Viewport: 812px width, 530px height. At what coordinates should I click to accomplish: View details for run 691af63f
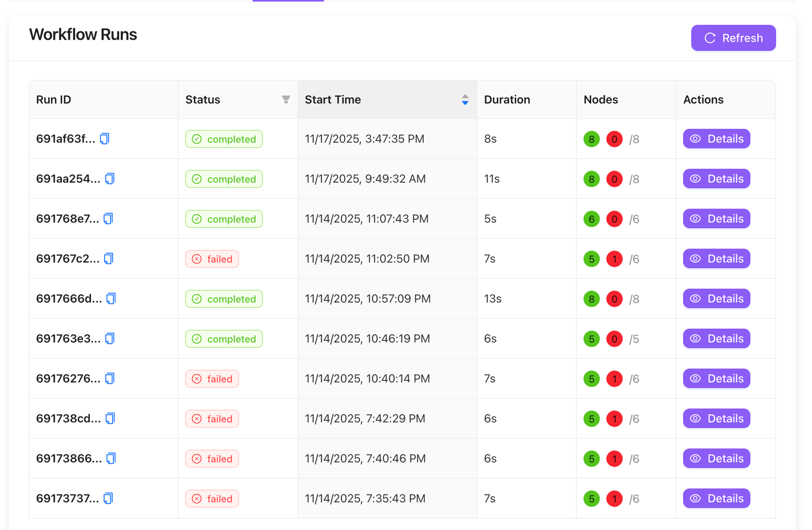tap(716, 139)
